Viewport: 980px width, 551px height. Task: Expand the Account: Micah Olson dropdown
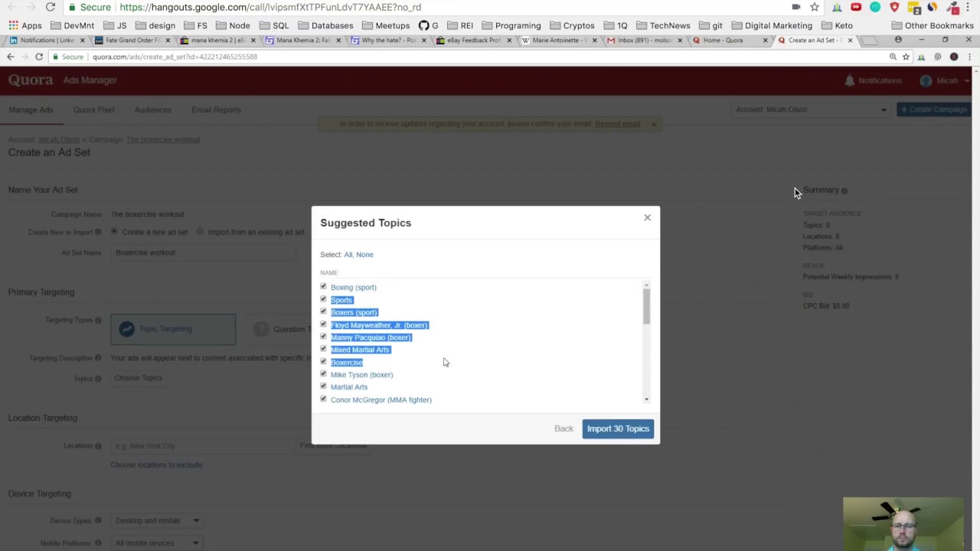811,109
